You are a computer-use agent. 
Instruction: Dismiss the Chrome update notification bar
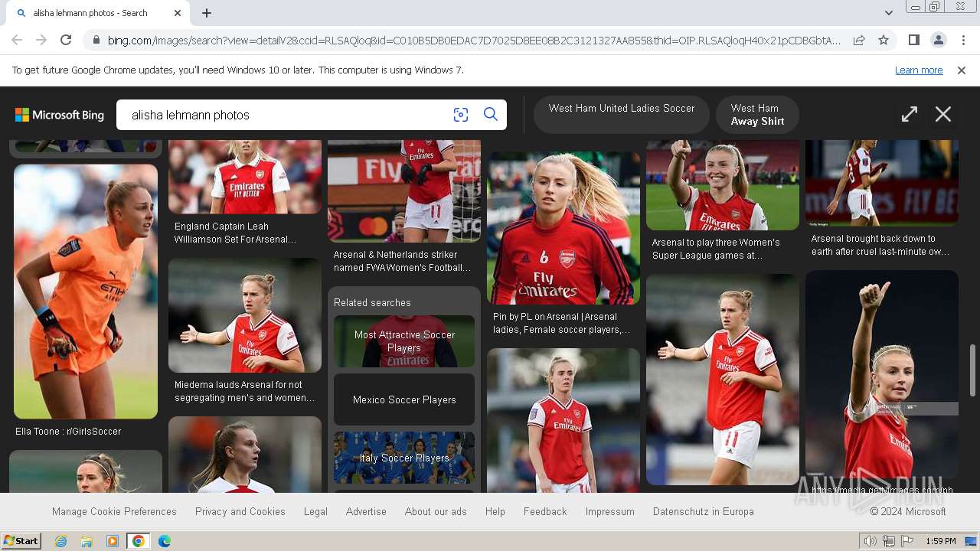[962, 70]
